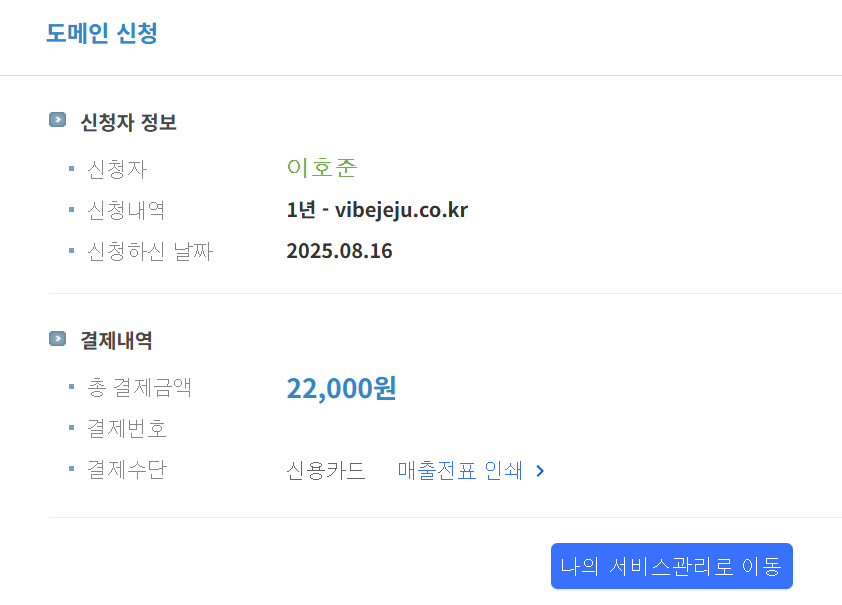The width and height of the screenshot is (842, 605).
Task: Click the bullet beside 총 결제금액
Action: (71, 387)
